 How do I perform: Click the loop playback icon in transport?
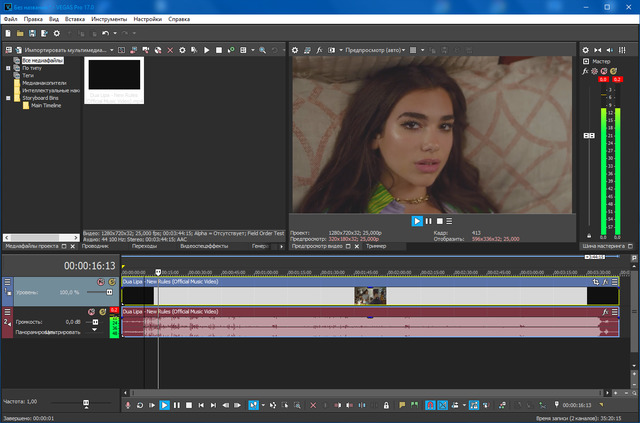pyautogui.click(x=139, y=405)
